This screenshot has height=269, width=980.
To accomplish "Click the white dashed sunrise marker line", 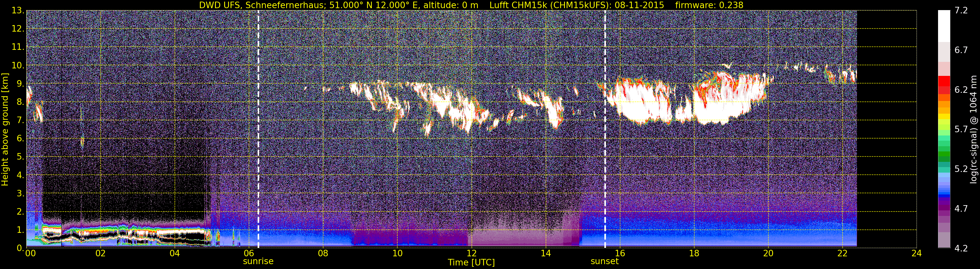I will coord(258,129).
